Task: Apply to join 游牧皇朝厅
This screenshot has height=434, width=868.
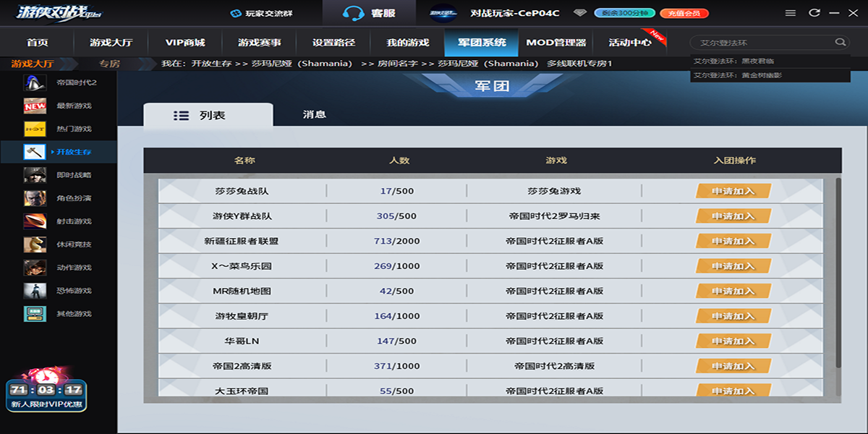Action: pos(733,316)
